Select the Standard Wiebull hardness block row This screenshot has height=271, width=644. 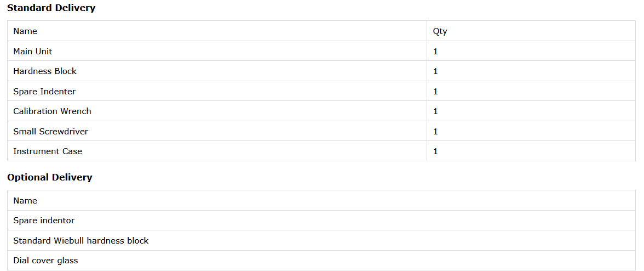pyautogui.click(x=81, y=241)
